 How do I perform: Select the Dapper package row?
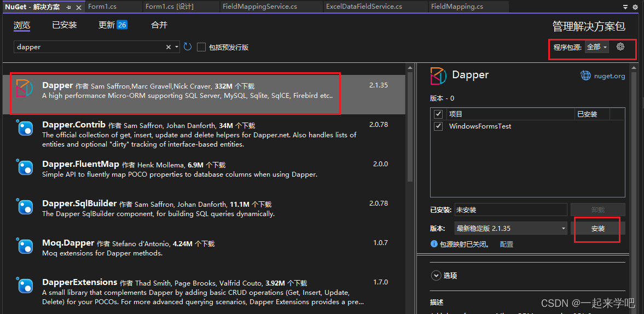[204, 94]
